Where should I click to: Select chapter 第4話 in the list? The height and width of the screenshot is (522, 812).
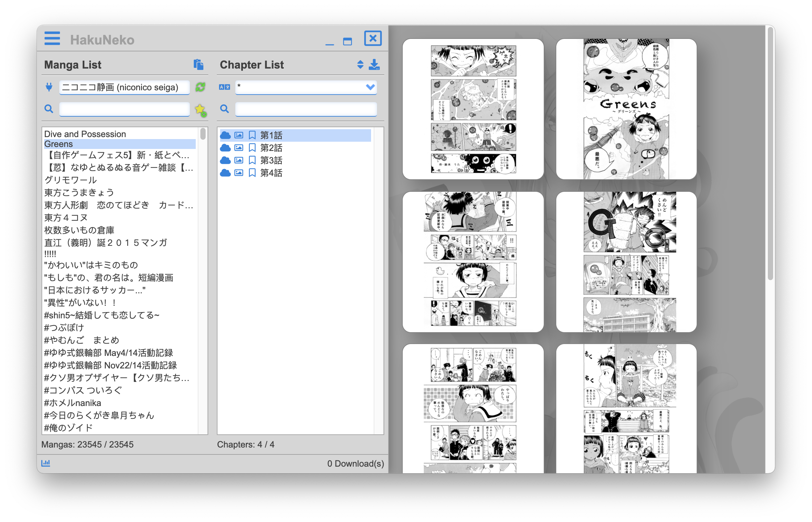click(x=272, y=173)
